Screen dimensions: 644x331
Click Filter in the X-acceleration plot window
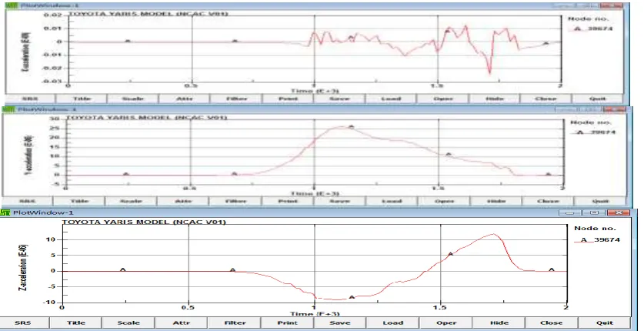coord(235,99)
